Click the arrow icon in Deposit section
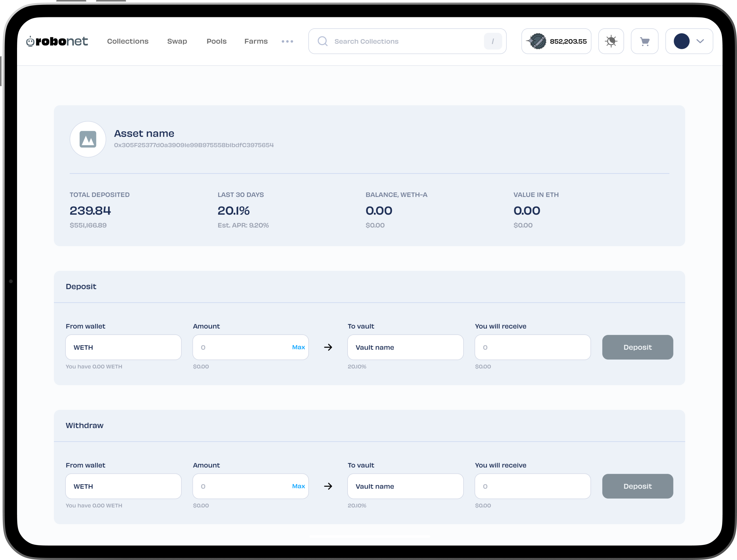Viewport: 737px width, 560px height. pos(328,347)
